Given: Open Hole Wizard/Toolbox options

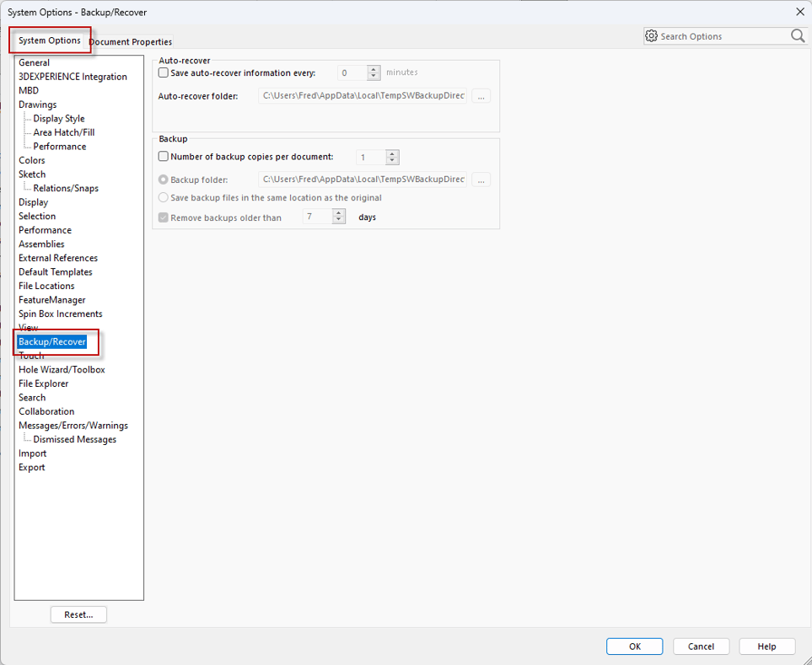Looking at the screenshot, I should 62,369.
